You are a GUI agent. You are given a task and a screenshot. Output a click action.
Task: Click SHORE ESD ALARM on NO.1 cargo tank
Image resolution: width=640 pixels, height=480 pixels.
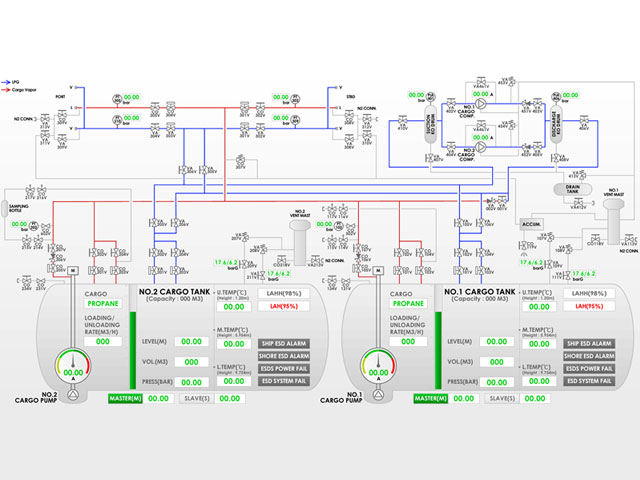(589, 356)
